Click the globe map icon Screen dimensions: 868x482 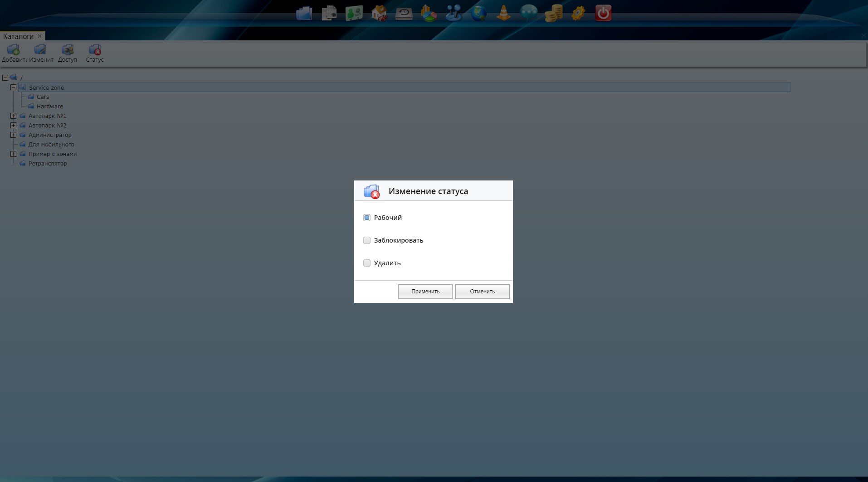tap(478, 13)
